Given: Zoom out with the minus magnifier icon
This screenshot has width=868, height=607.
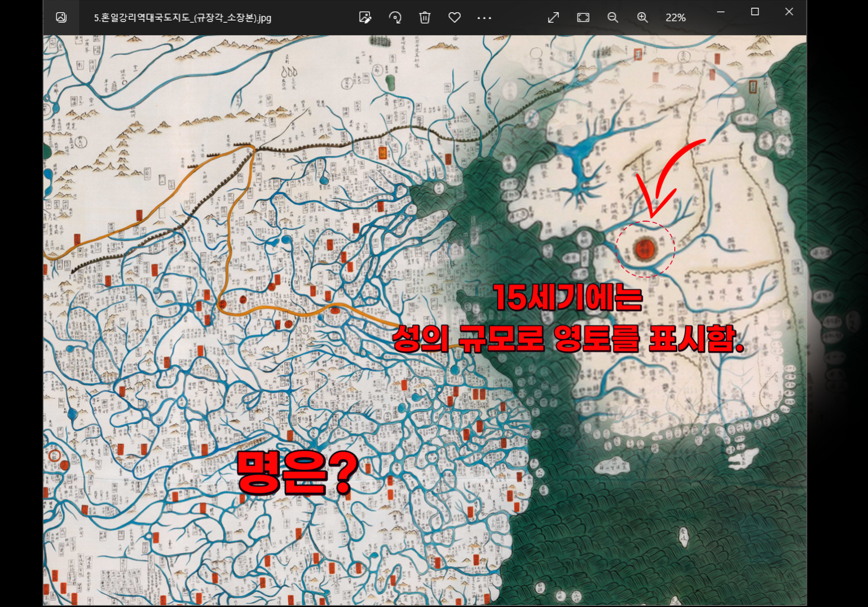Looking at the screenshot, I should (613, 17).
